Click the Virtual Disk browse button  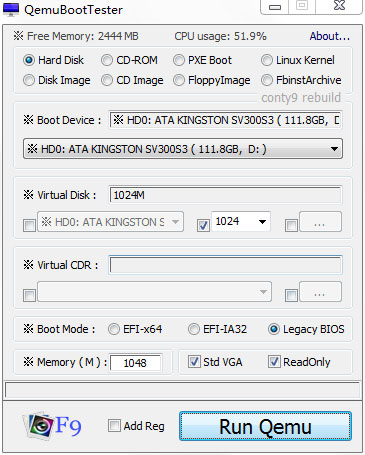coord(320,221)
